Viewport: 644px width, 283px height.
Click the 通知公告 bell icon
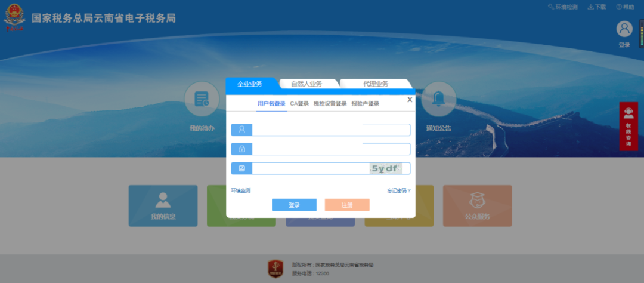[438, 99]
